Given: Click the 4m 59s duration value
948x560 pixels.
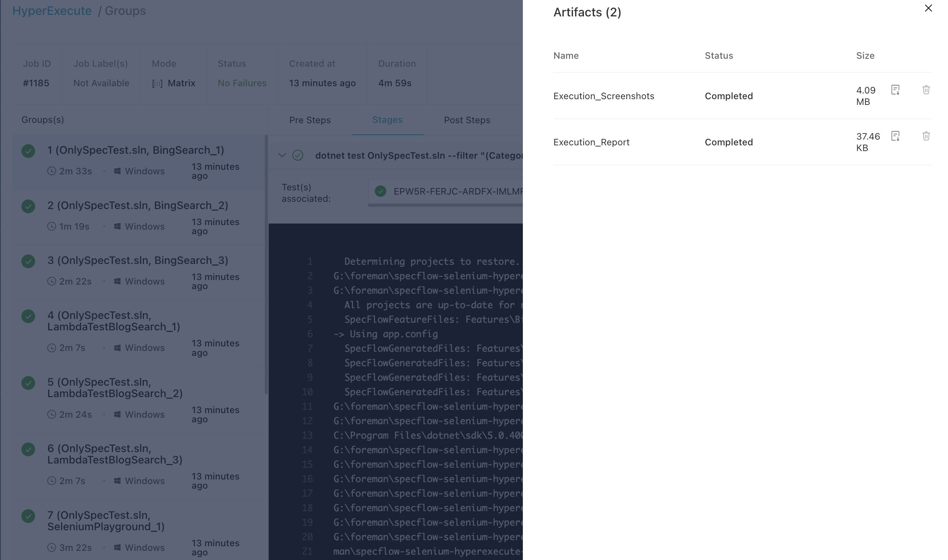Looking at the screenshot, I should coord(395,83).
